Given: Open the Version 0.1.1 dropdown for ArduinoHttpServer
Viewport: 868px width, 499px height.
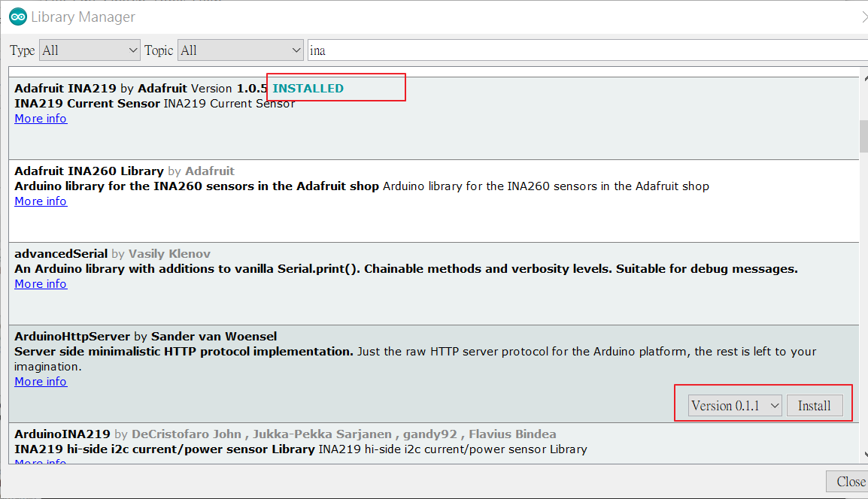Looking at the screenshot, I should tap(733, 405).
